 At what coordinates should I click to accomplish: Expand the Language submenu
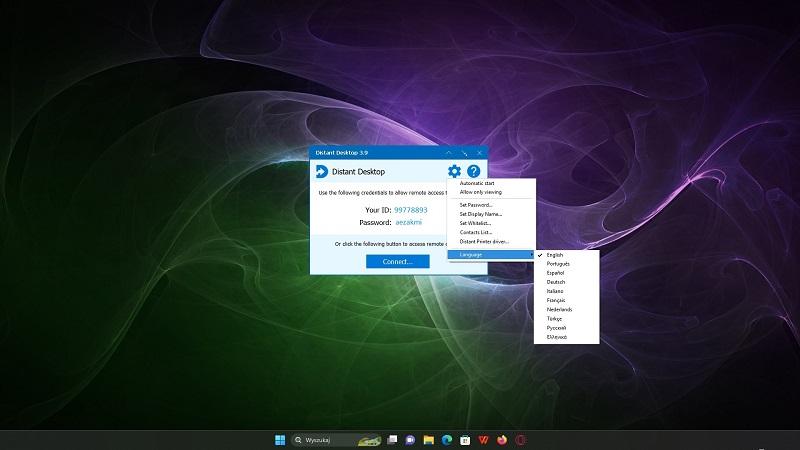tap(491, 255)
